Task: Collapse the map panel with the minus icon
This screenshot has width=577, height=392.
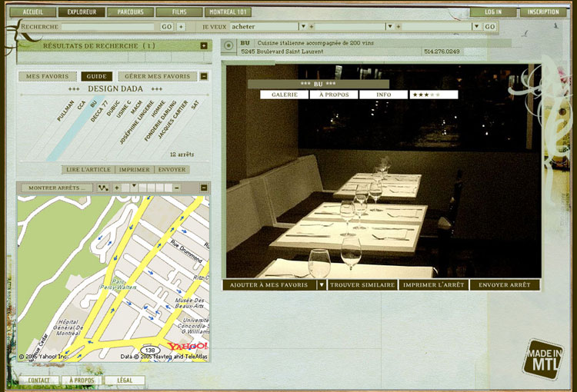Action: (204, 188)
